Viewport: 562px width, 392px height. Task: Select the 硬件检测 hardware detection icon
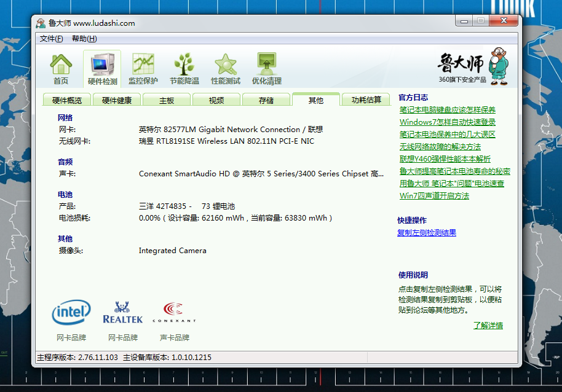point(102,69)
